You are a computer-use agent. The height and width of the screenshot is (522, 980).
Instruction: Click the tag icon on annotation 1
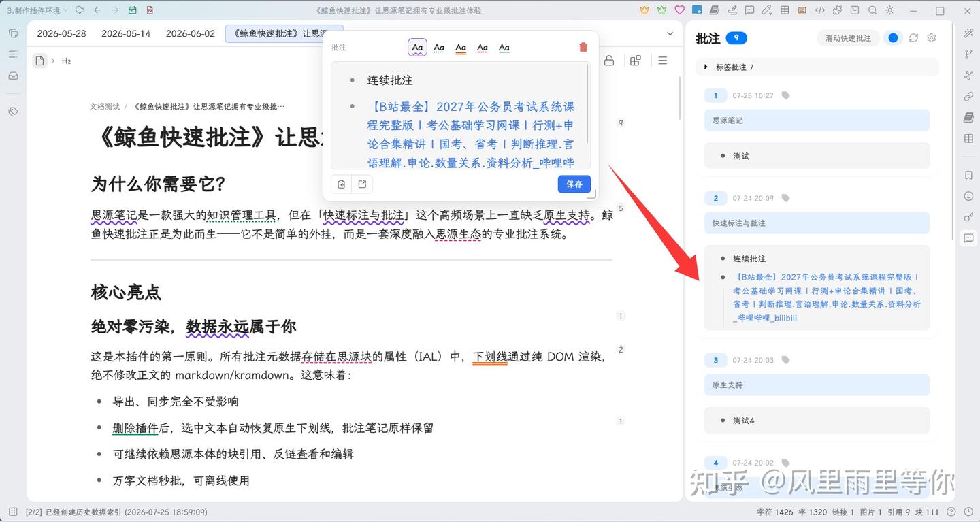click(x=785, y=96)
